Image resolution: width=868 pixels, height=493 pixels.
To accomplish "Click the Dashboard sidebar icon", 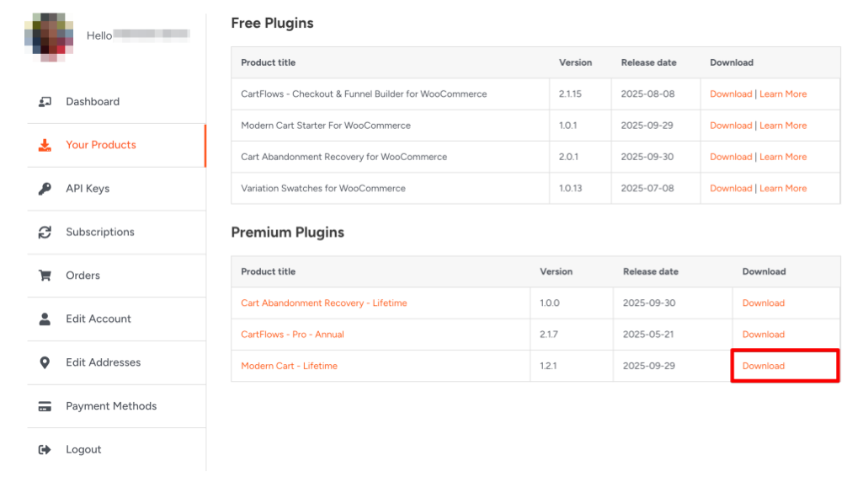I will [45, 102].
